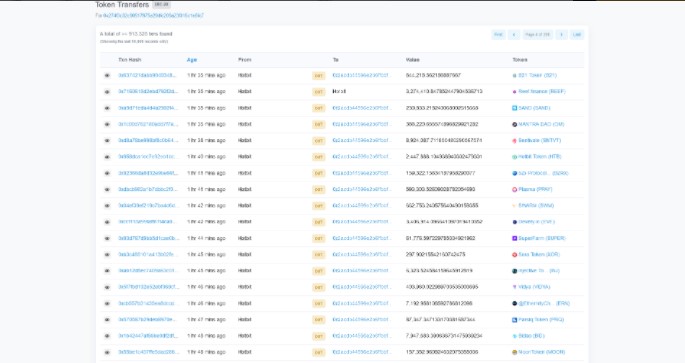Go to next page with right arrow
This screenshot has width=685, height=363.
[561, 35]
